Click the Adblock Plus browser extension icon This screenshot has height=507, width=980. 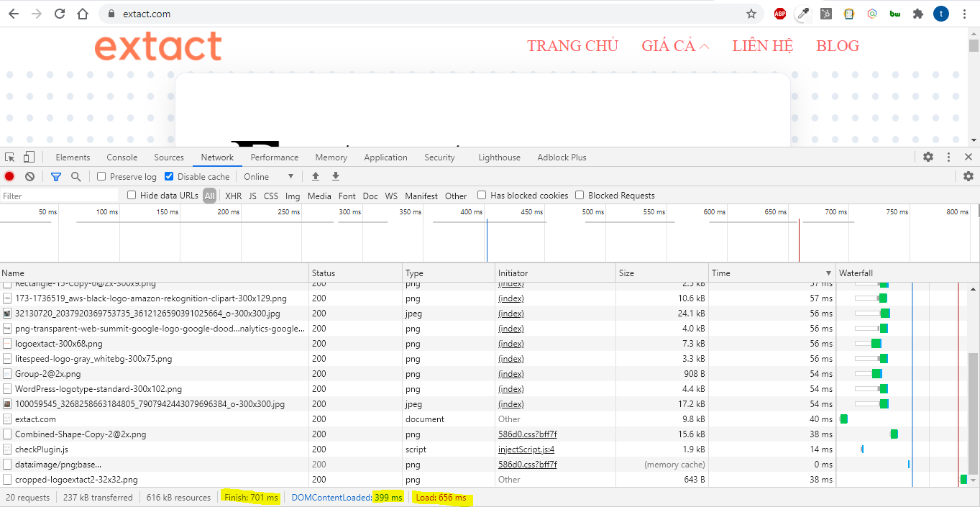click(x=779, y=13)
